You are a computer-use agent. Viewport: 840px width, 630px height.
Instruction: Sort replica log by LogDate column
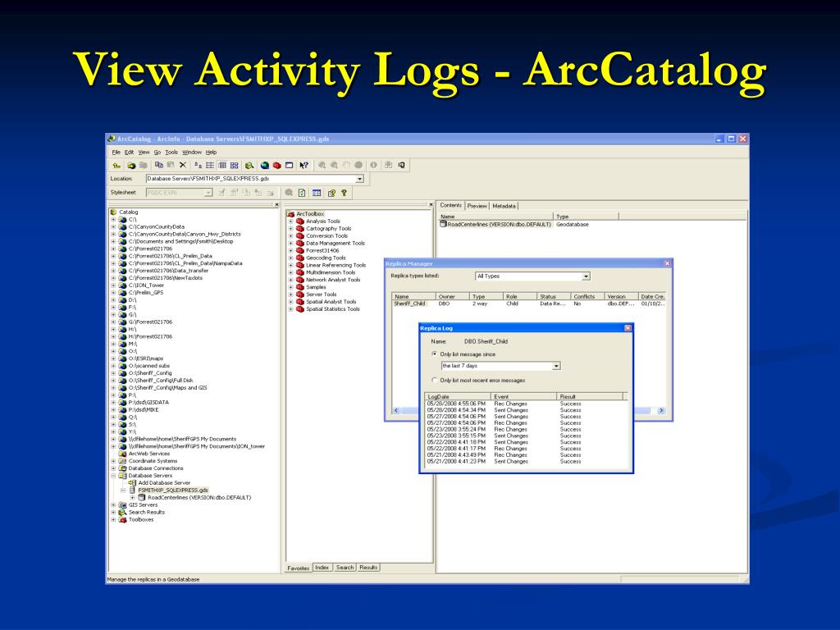click(x=458, y=397)
